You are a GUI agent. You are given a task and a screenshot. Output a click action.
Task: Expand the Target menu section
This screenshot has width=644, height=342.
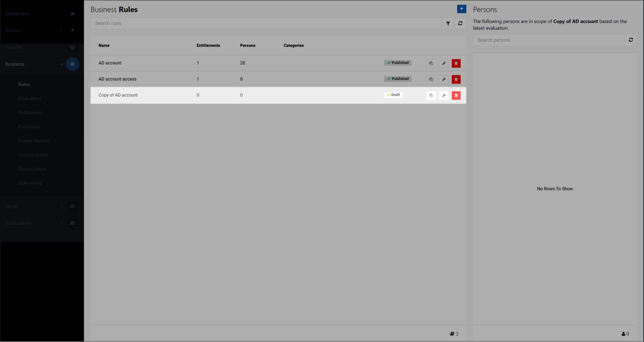[x=62, y=206]
